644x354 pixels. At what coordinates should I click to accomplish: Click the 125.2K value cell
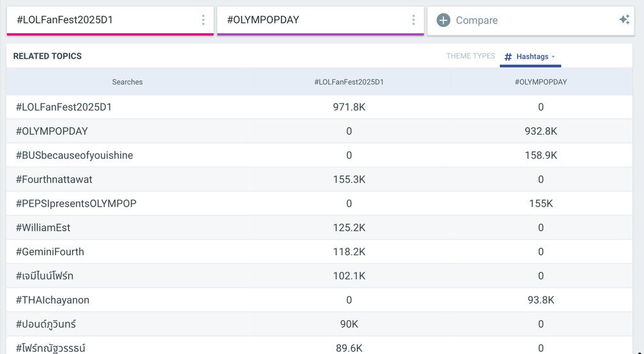pos(349,228)
